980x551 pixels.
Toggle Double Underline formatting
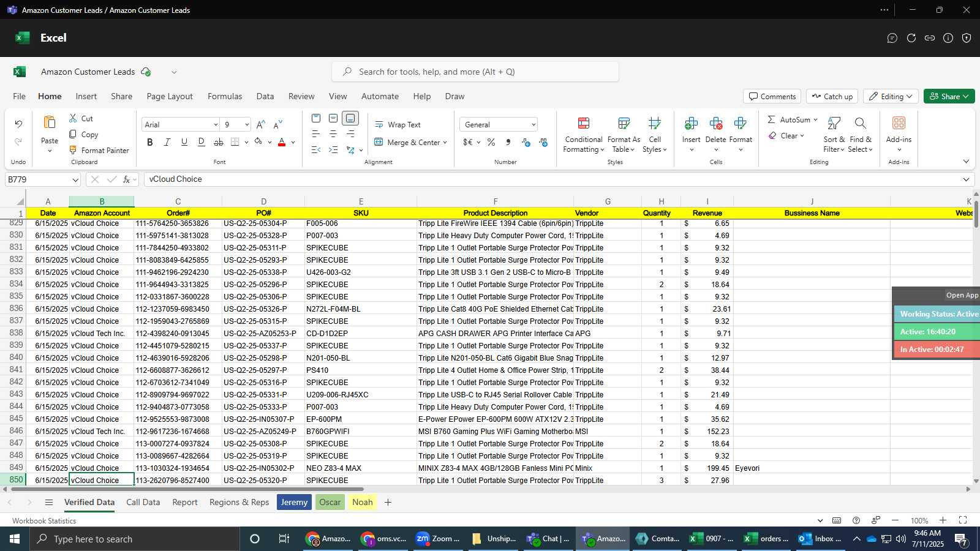pos(202,142)
